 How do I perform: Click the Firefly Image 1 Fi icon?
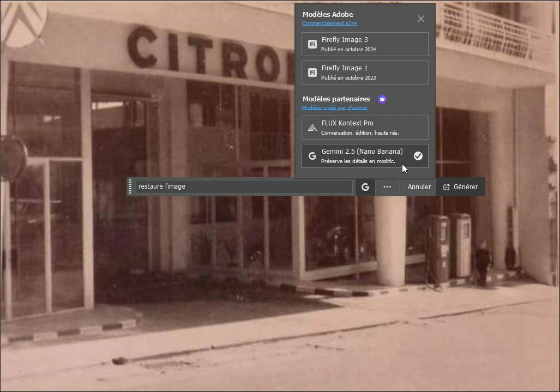click(312, 73)
